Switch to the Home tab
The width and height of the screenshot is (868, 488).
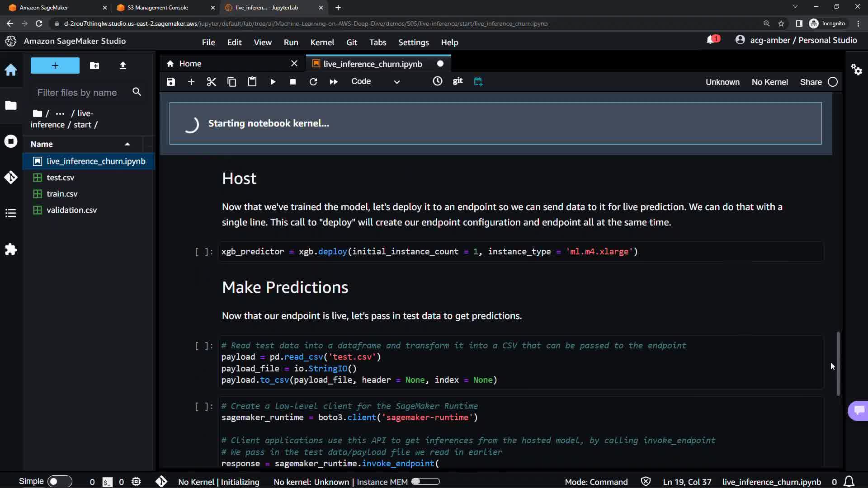190,64
